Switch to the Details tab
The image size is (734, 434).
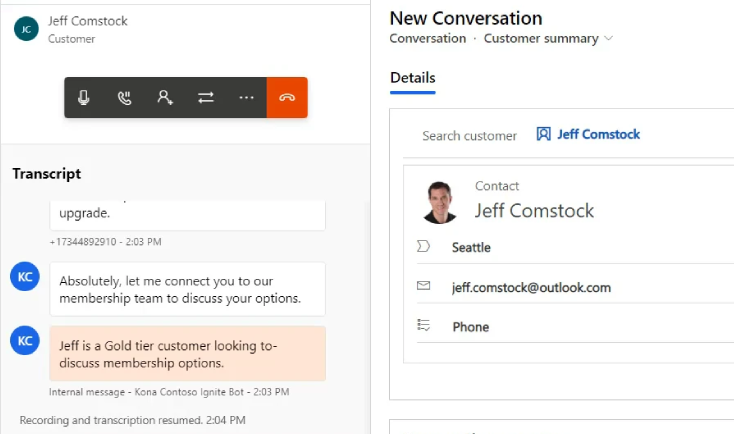click(x=412, y=78)
